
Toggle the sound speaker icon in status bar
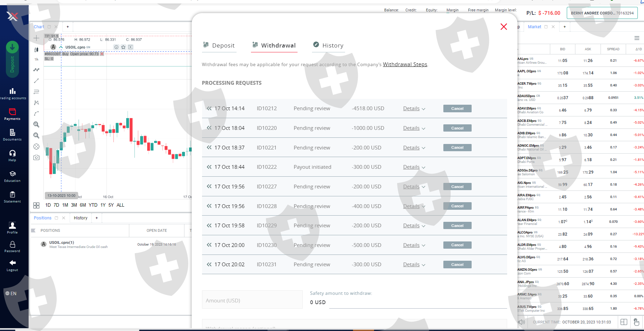point(521,322)
